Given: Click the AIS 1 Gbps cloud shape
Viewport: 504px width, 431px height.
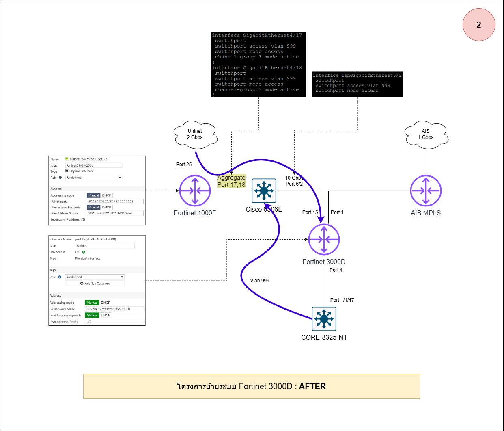Looking at the screenshot, I should (426, 134).
